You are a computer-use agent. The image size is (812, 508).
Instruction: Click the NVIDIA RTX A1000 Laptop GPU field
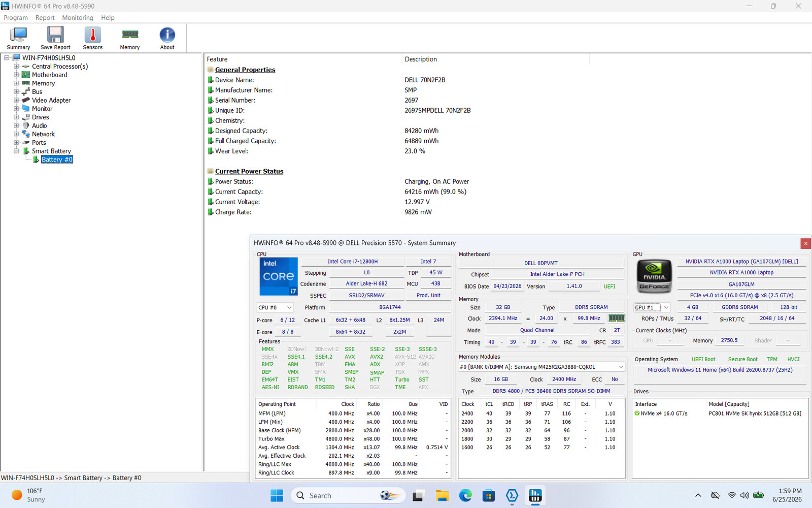click(741, 273)
